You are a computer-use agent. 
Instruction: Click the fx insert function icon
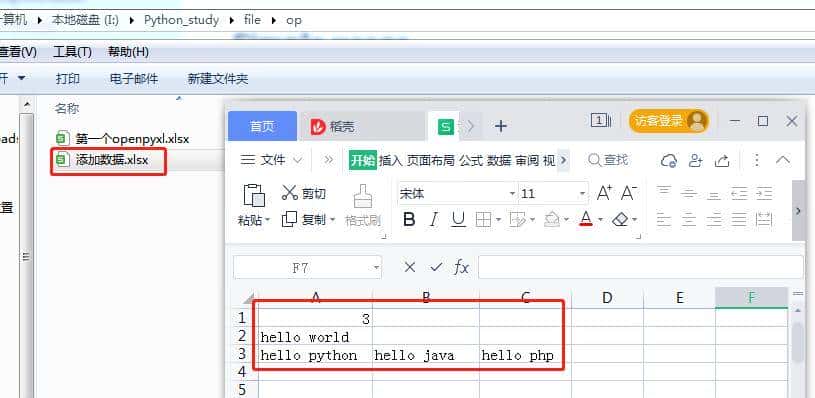tap(461, 268)
